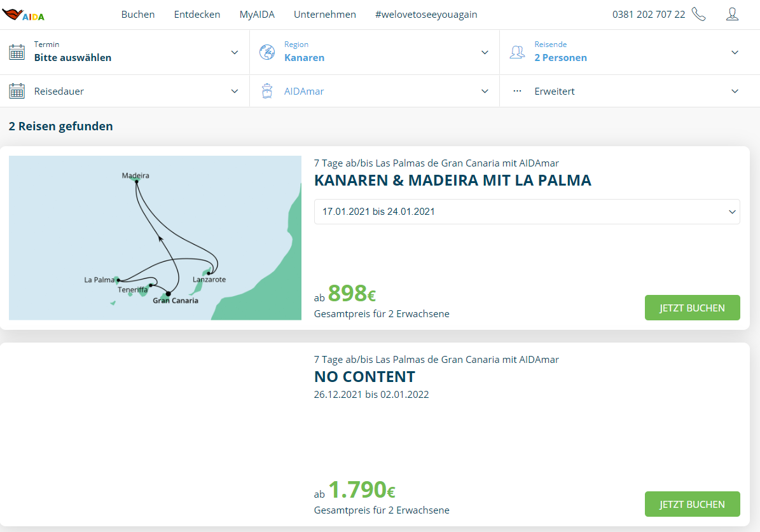Click the Kanaren & Madeira route map
Viewport: 760px width, 532px height.
pyautogui.click(x=155, y=238)
